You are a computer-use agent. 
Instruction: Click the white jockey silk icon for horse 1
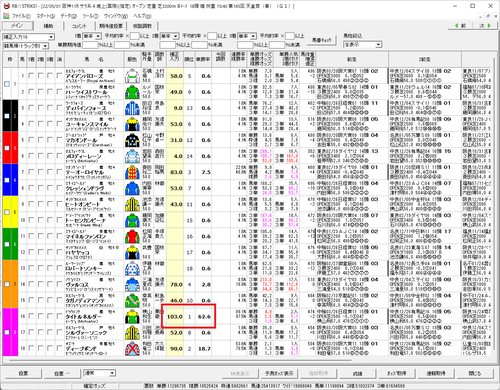coord(132,76)
